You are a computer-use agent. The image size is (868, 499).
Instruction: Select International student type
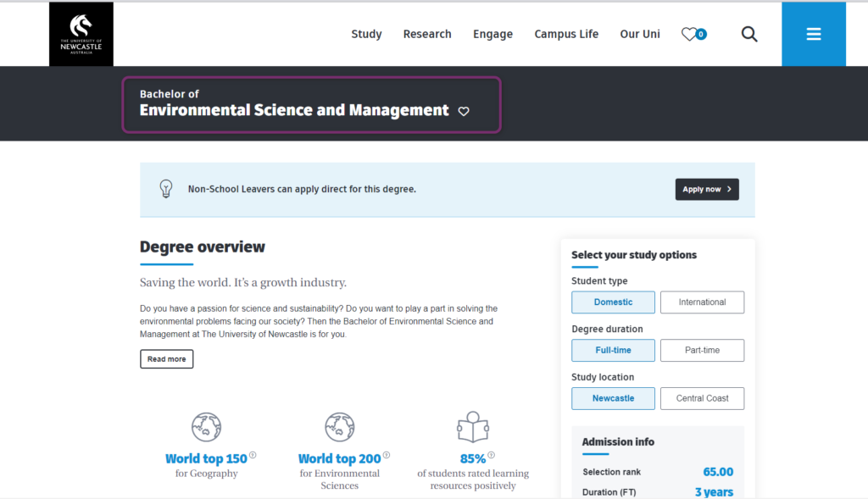(702, 302)
